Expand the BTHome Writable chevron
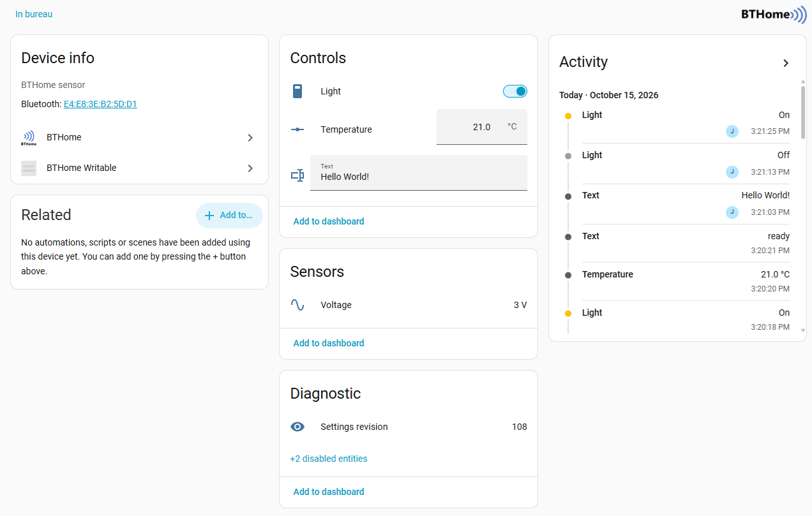 [x=250, y=168]
